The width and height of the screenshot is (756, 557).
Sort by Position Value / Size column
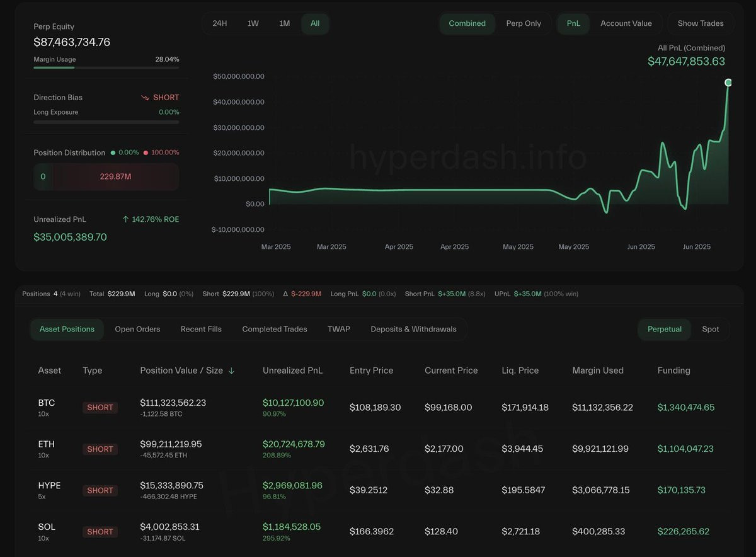click(x=181, y=370)
